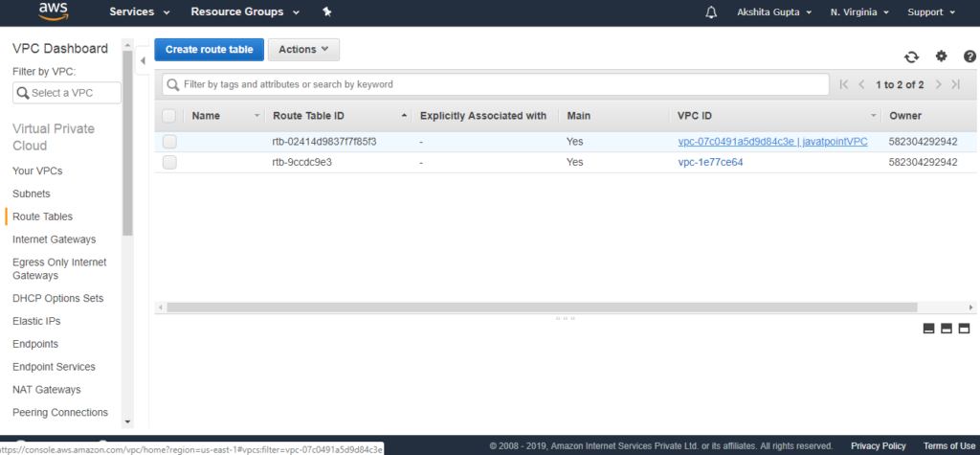Go to last page of results
This screenshot has width=980, height=455.
pyautogui.click(x=956, y=84)
